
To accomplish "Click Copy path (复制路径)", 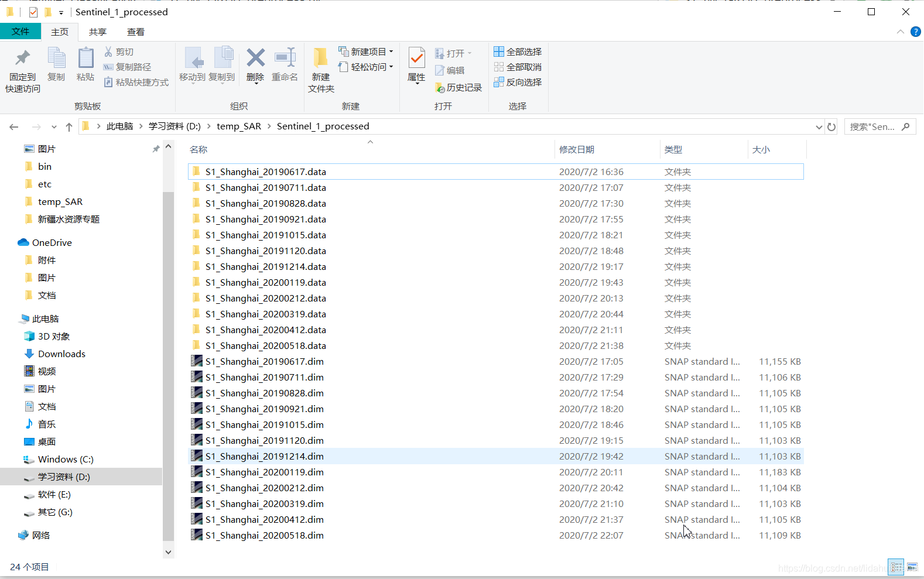I will 127,67.
